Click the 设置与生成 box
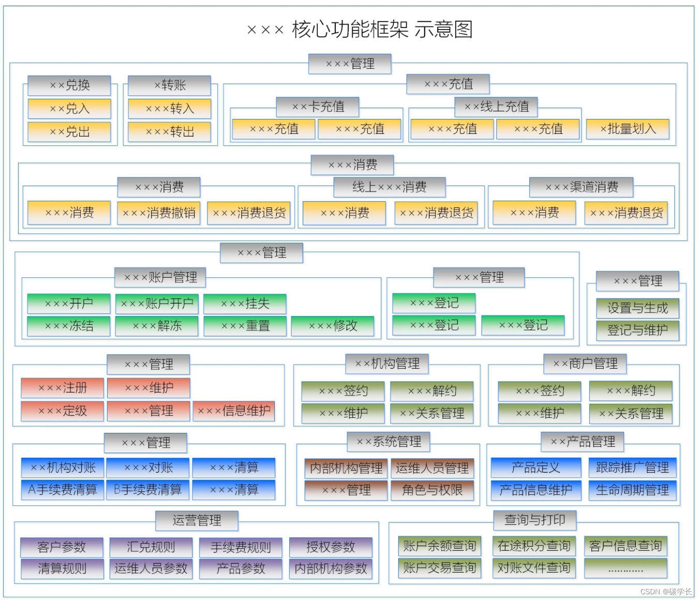 point(637,308)
